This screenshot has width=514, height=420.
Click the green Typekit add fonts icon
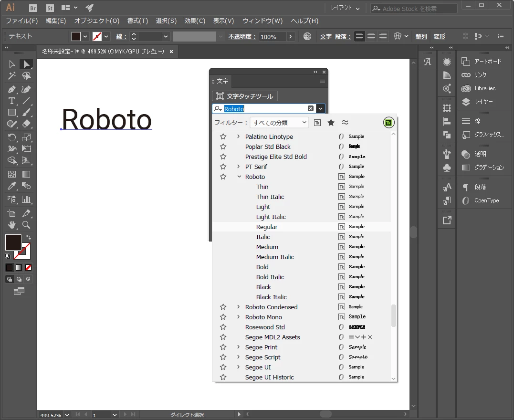click(388, 123)
